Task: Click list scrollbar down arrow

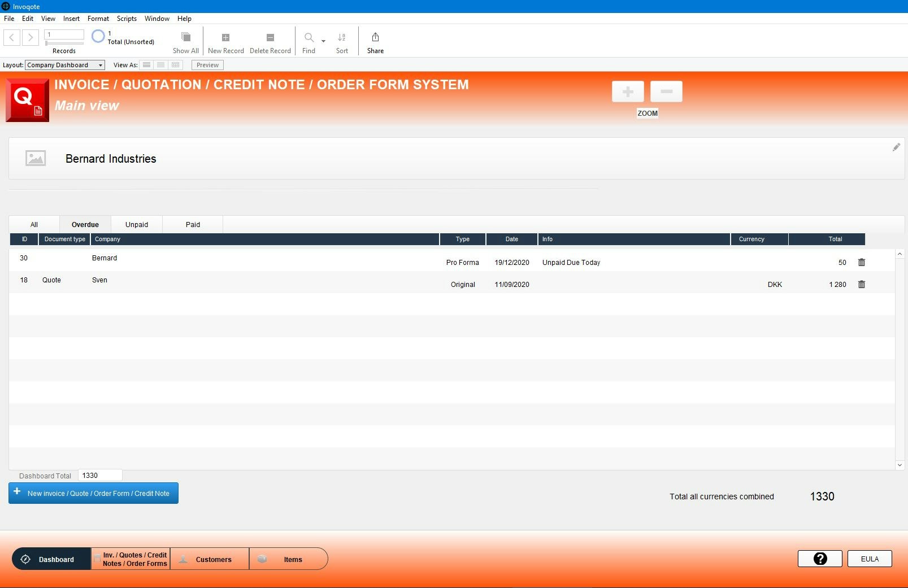Action: tap(900, 465)
